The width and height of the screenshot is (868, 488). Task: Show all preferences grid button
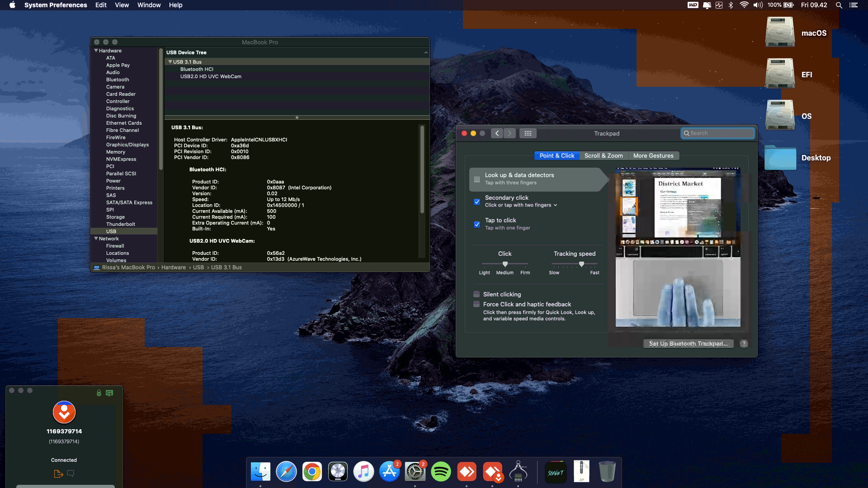click(x=528, y=133)
